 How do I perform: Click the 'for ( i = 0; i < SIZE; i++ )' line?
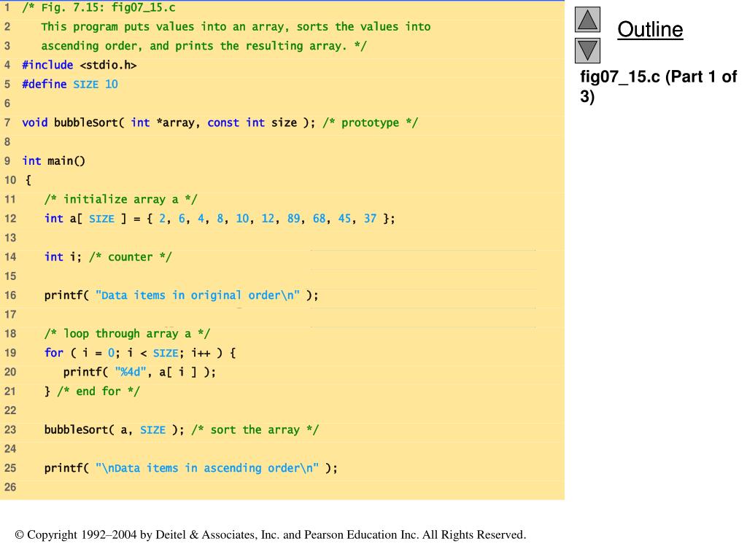[140, 353]
